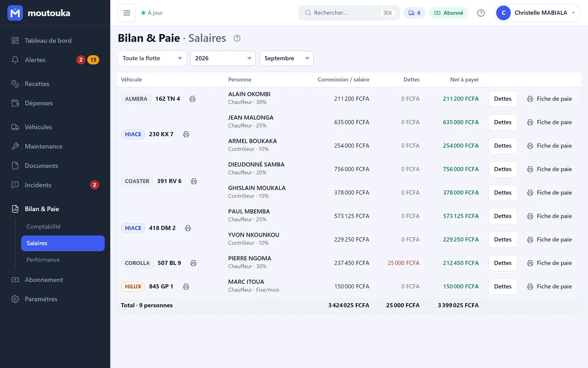This screenshot has width=588, height=368.
Task: Print icon for HILUX 845 GP 1
Action: (186, 286)
